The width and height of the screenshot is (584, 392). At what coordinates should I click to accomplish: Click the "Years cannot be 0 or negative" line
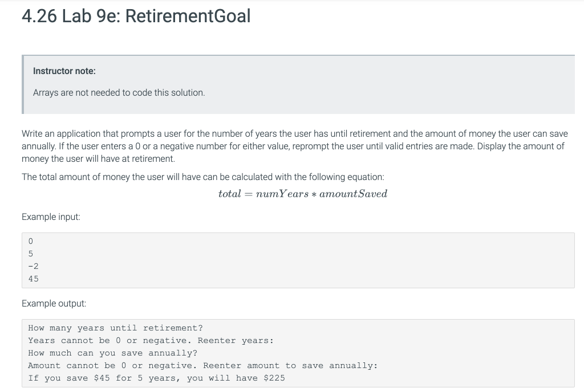click(x=151, y=340)
